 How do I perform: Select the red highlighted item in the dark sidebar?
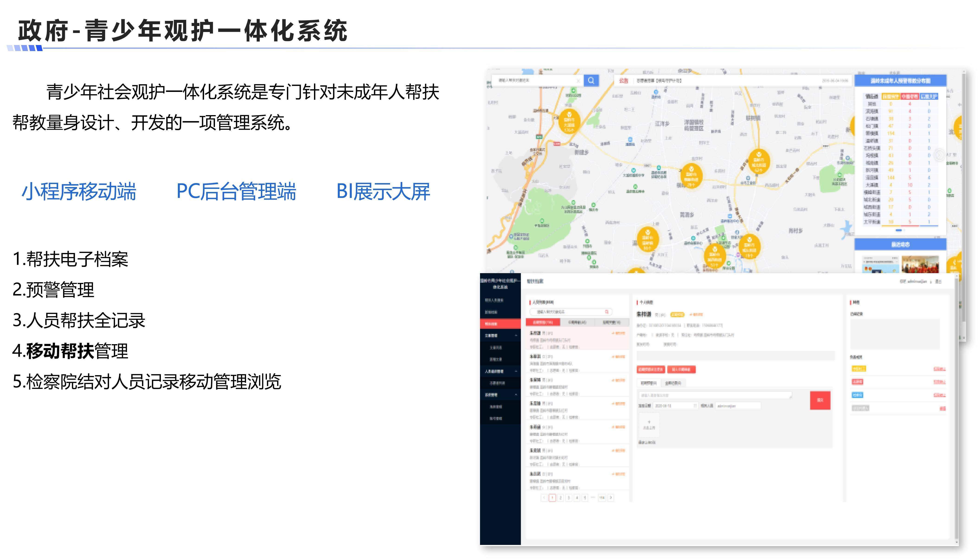tap(500, 324)
